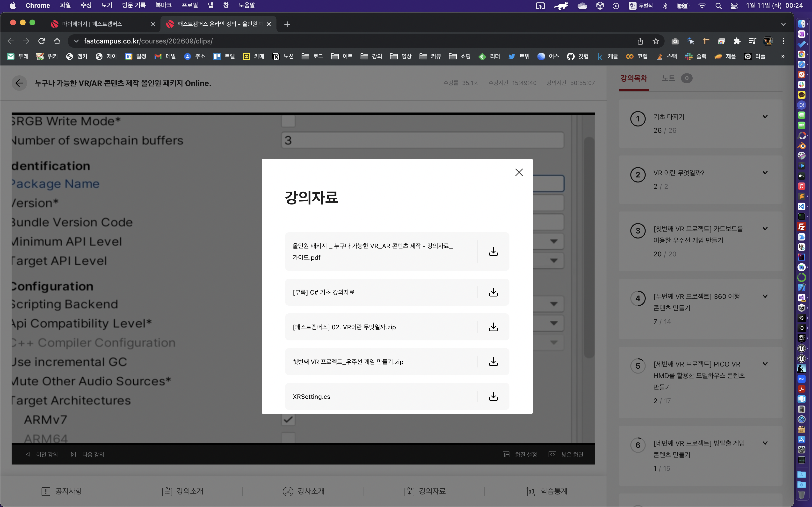Close the 강의자료 dialog with X
This screenshot has height=507, width=812.
click(519, 172)
